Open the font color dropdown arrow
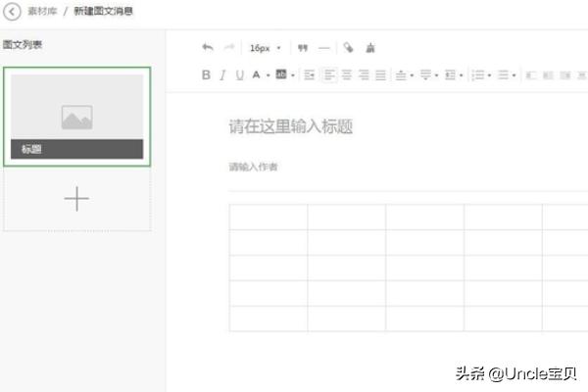Image resolution: width=588 pixels, height=392 pixels. (269, 75)
